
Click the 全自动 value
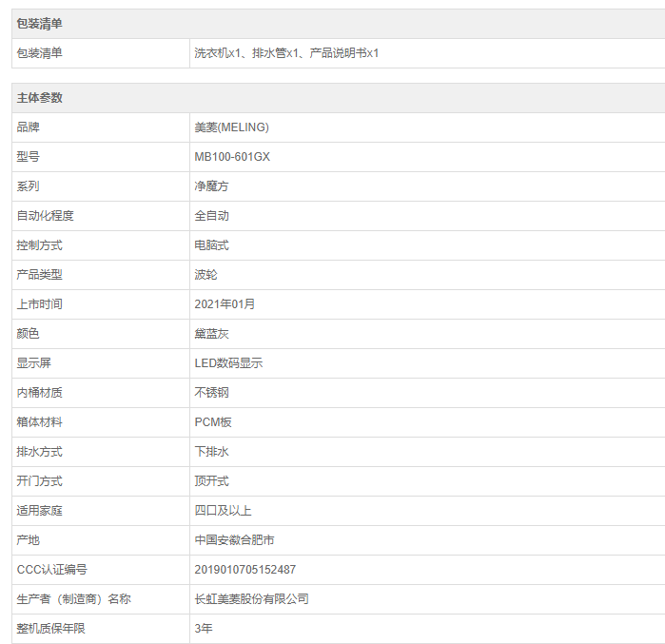(x=211, y=216)
